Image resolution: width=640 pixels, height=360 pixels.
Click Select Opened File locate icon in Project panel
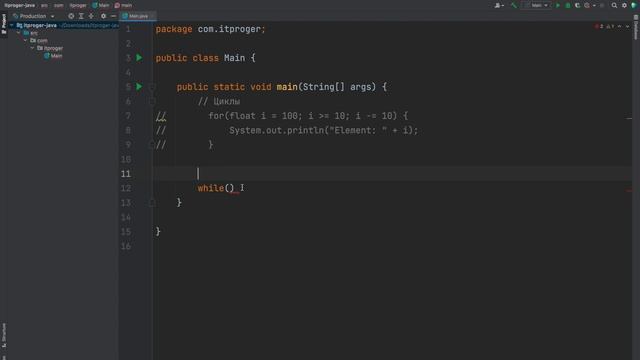click(x=71, y=16)
